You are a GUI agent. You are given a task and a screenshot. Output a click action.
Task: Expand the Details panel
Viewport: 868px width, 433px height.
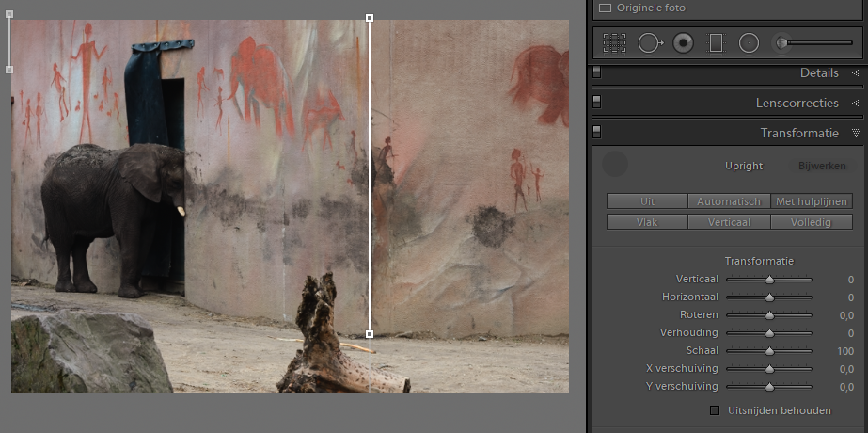856,73
